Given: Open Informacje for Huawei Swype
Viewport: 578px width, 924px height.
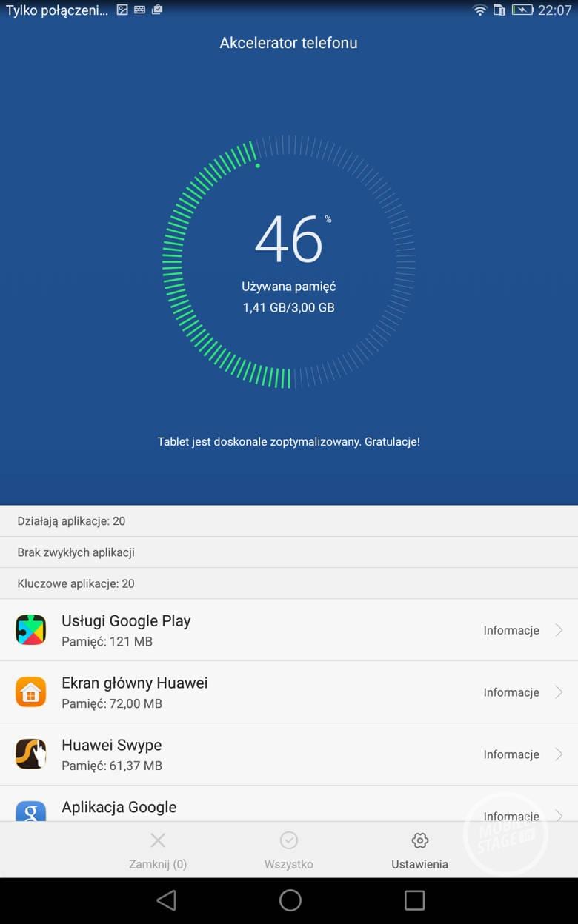Looking at the screenshot, I should click(511, 754).
